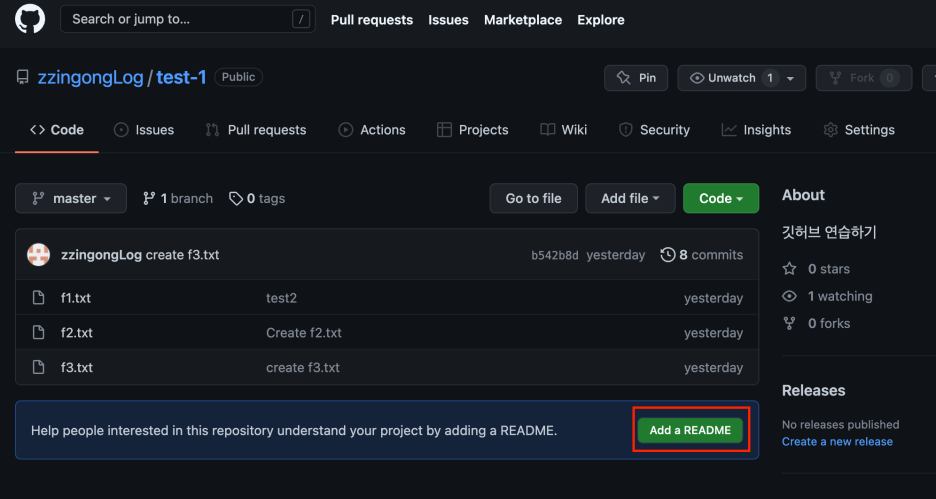
Task: Click the file icon for f2.txt
Action: pyautogui.click(x=38, y=332)
